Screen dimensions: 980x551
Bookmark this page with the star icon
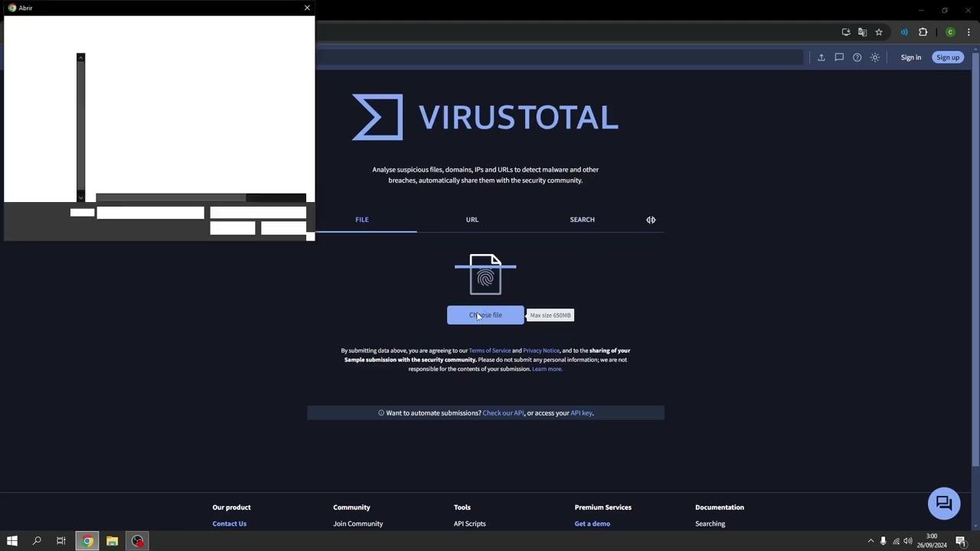point(879,32)
